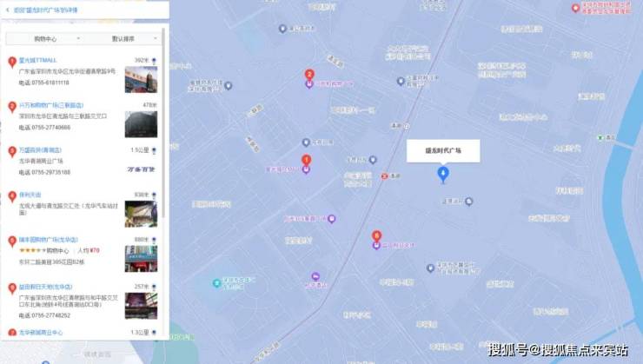Click the 万盛百货 logo image in result 3
Image resolution: width=643 pixels, height=364 pixels.
pyautogui.click(x=141, y=169)
